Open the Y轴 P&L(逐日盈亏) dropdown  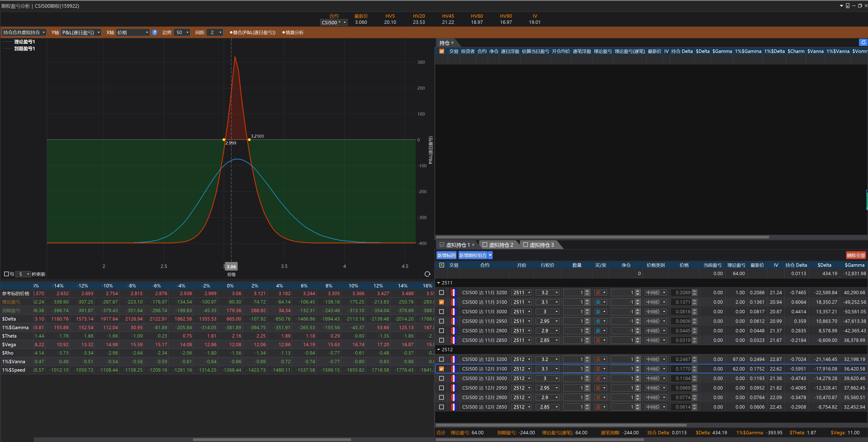click(x=81, y=32)
